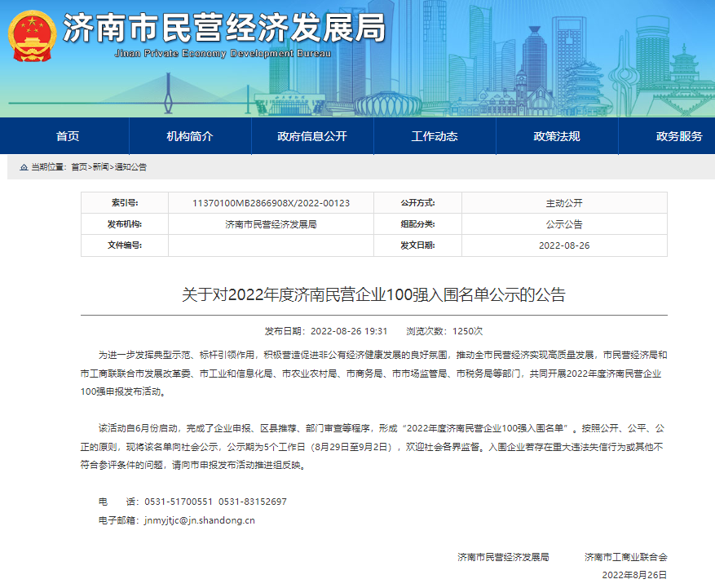Click the 新闻 breadcrumb link

[x=100, y=167]
